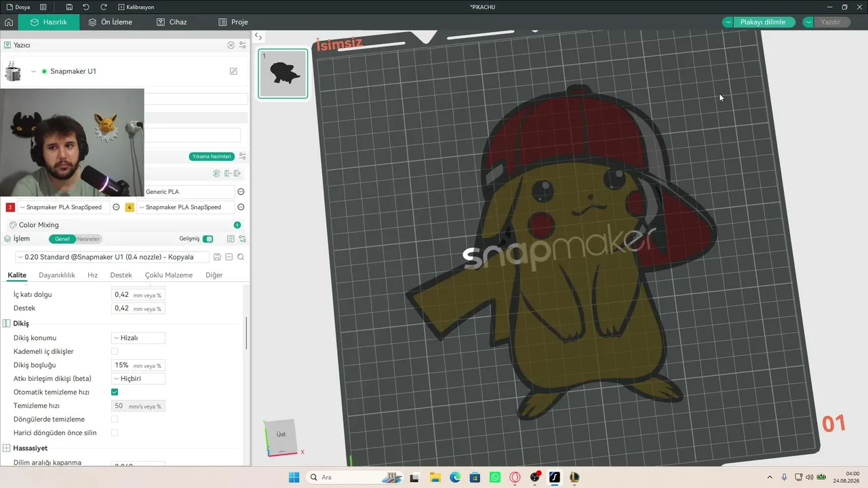Viewport: 868px width, 488px height.
Task: Switch to the Ön İzleme tab
Action: point(110,22)
